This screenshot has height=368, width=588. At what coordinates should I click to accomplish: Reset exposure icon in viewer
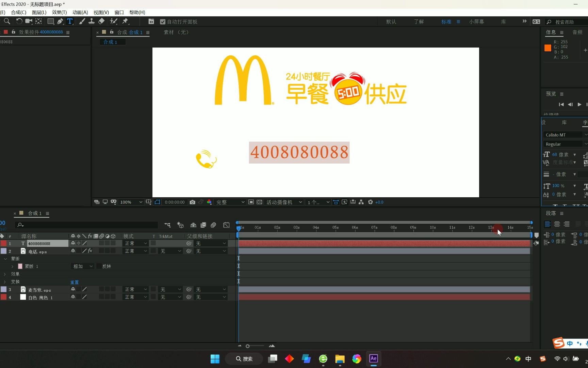tap(371, 202)
